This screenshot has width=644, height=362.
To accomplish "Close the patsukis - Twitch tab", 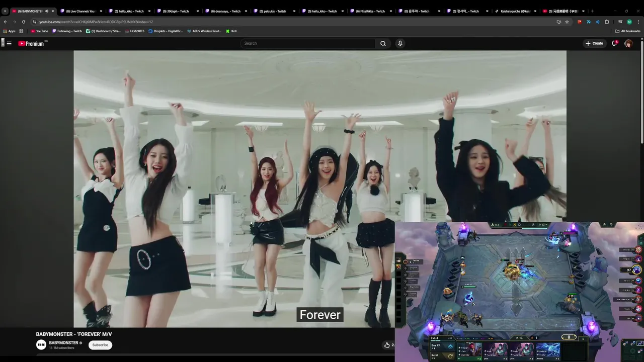I will click(x=294, y=11).
